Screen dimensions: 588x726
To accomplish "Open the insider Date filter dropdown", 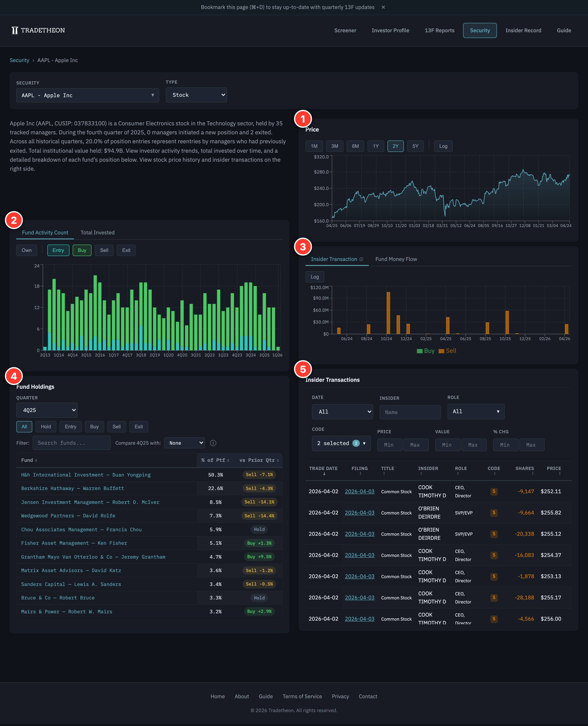I will [342, 412].
